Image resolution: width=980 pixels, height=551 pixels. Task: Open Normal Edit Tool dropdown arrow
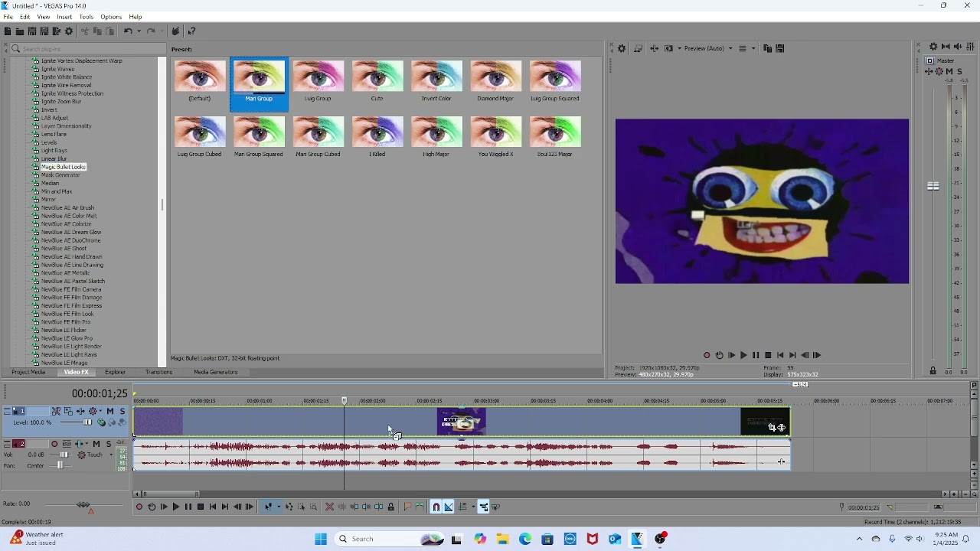click(x=279, y=507)
